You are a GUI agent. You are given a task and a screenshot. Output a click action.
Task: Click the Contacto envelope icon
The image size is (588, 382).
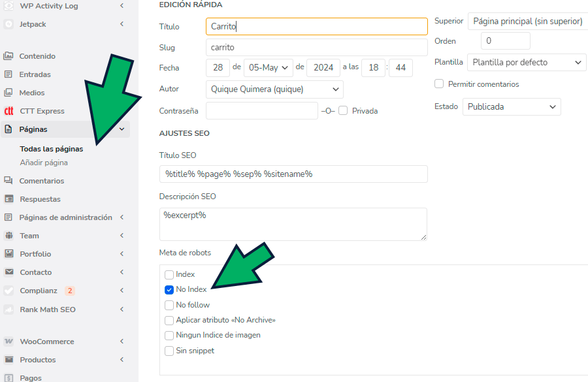click(x=8, y=272)
